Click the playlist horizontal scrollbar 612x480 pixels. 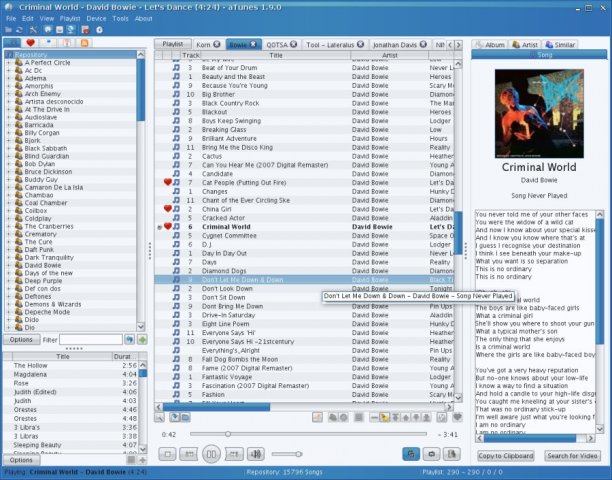pyautogui.click(x=304, y=407)
